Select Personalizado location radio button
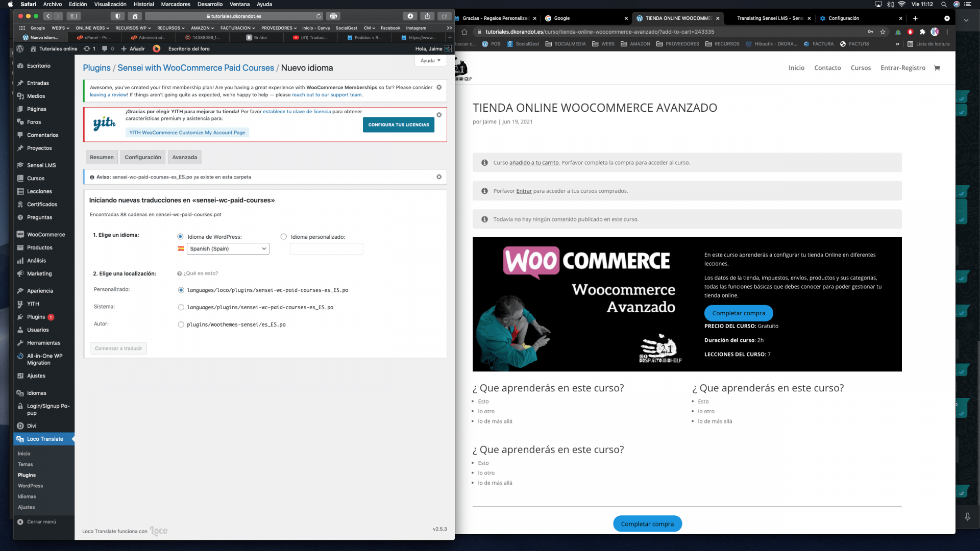Screen dimensions: 980x551 181,290
